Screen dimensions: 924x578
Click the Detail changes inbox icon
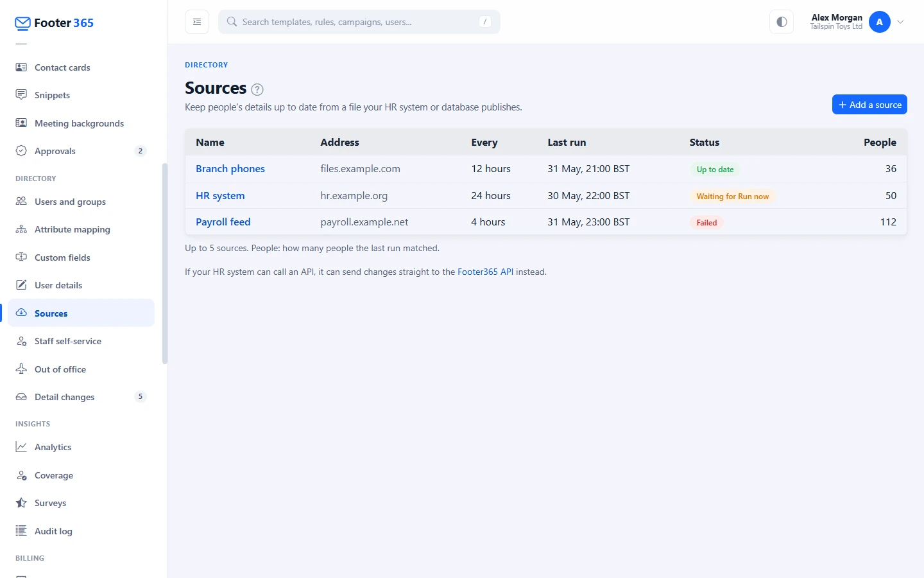click(x=21, y=397)
